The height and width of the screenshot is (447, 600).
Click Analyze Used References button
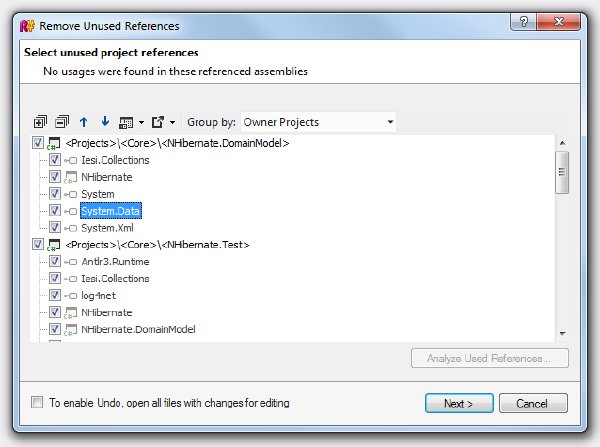pyautogui.click(x=490, y=358)
